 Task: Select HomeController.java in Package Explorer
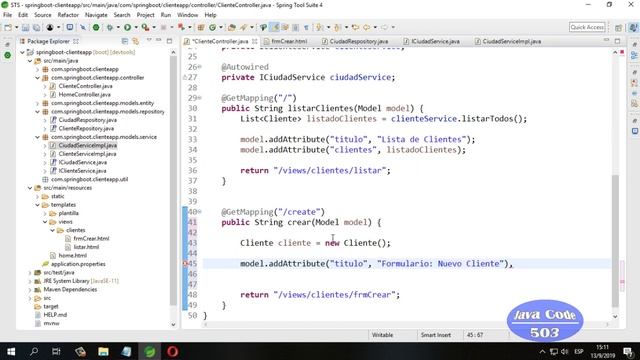click(x=84, y=95)
